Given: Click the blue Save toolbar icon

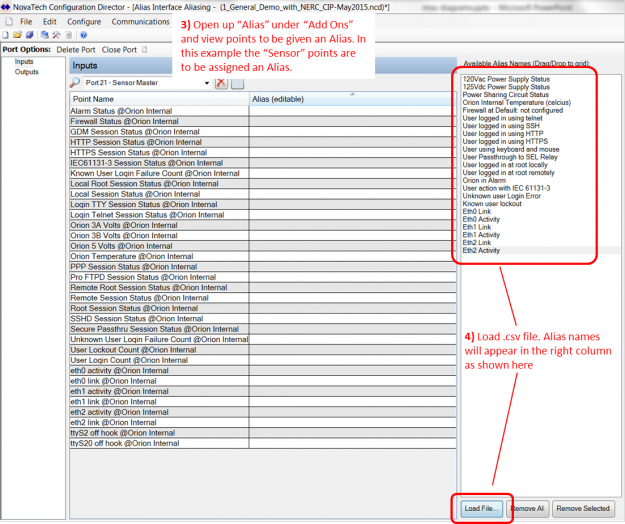Looking at the screenshot, I should 29,35.
